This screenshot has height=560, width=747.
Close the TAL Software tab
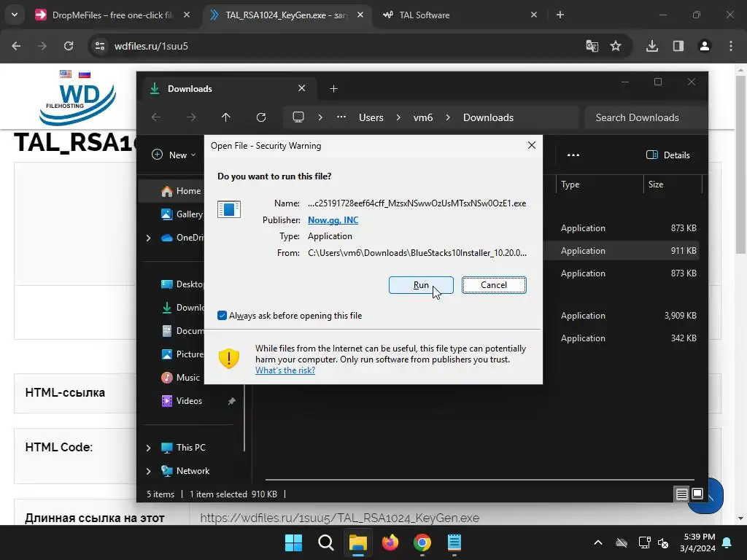tap(533, 15)
